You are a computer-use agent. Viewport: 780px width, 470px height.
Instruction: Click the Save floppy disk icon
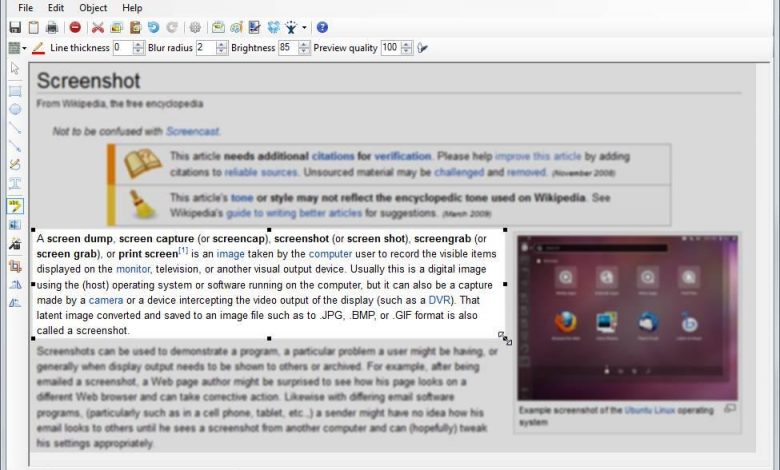tap(15, 27)
